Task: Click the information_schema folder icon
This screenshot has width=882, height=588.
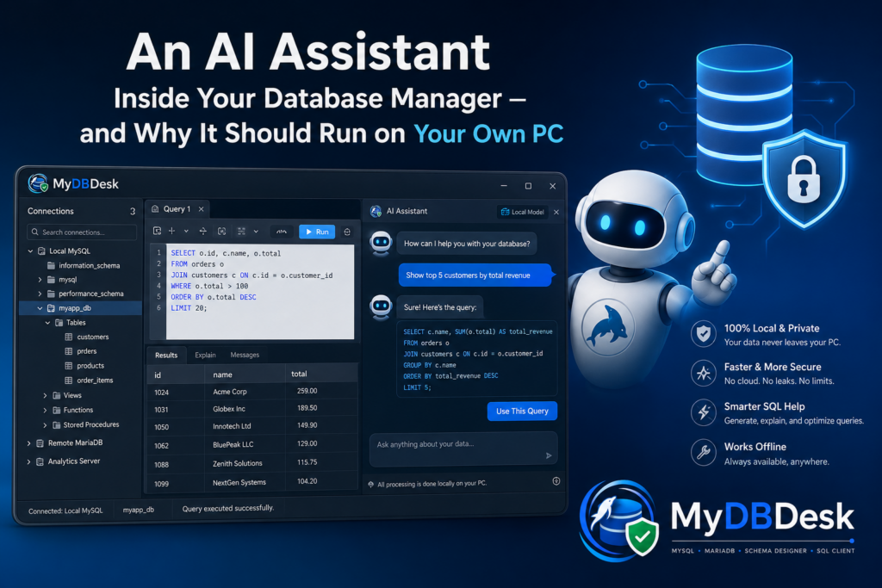Action: [x=51, y=265]
